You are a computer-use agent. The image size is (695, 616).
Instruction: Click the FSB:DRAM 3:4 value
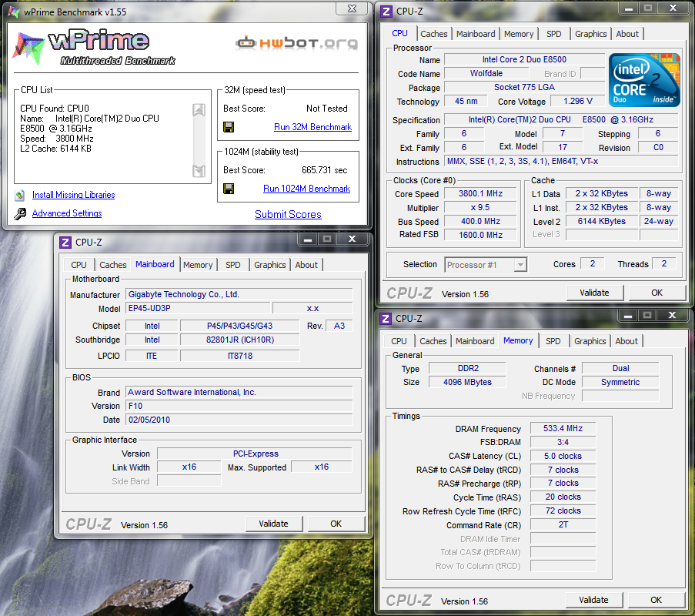coord(563,442)
